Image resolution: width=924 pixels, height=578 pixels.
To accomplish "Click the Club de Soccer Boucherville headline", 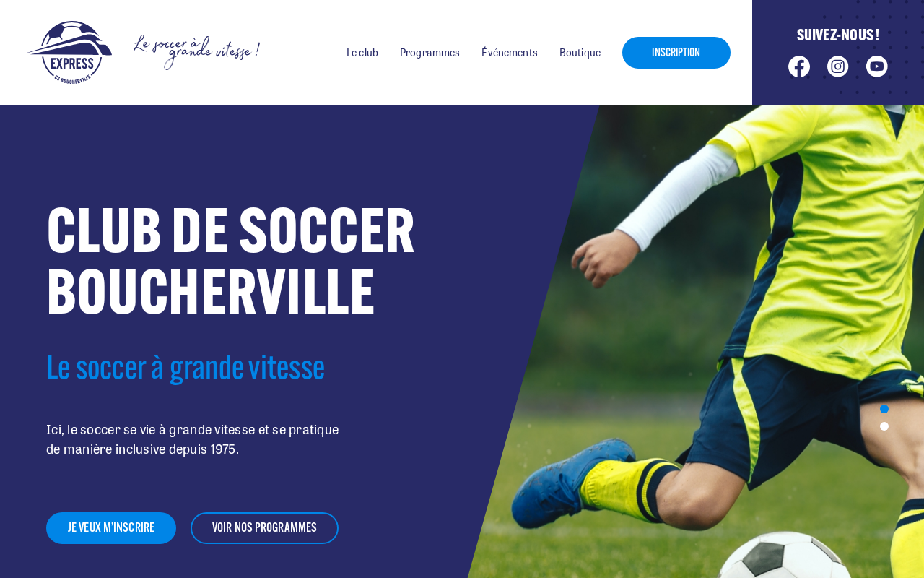I will pyautogui.click(x=231, y=261).
